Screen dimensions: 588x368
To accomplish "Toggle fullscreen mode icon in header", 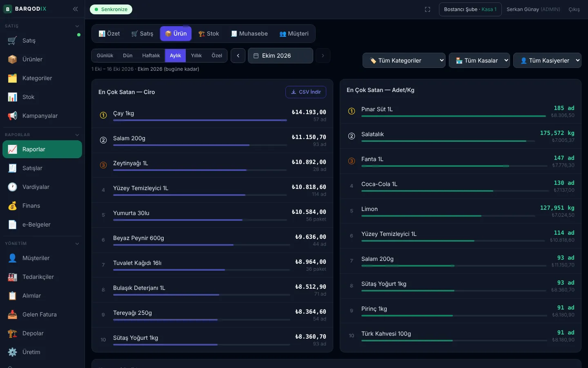I will coord(428,9).
